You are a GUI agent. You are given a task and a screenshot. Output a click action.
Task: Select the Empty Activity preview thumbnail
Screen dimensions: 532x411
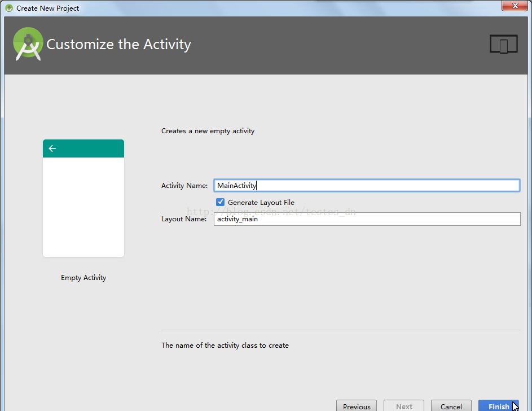(x=83, y=198)
